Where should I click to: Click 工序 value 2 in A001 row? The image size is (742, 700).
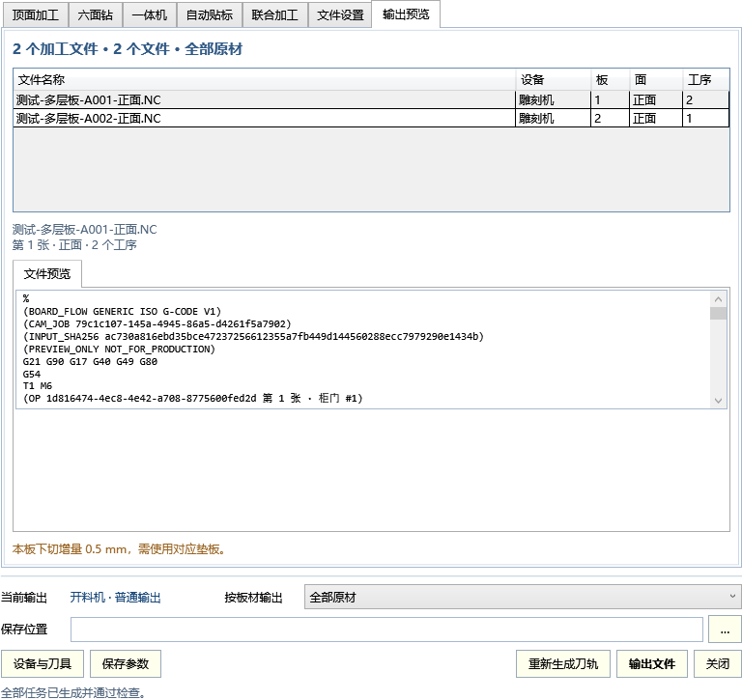(x=705, y=99)
